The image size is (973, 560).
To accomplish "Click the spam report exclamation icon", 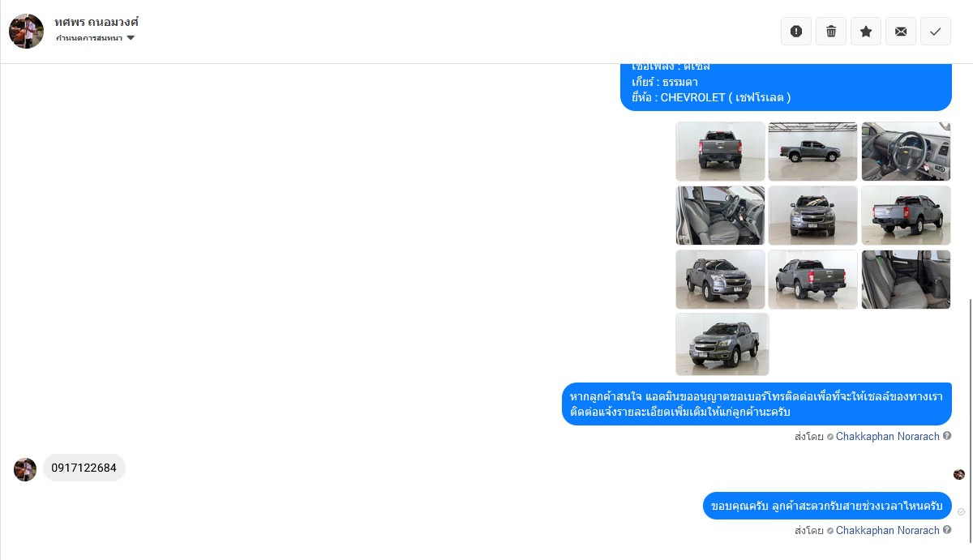I will 796,31.
